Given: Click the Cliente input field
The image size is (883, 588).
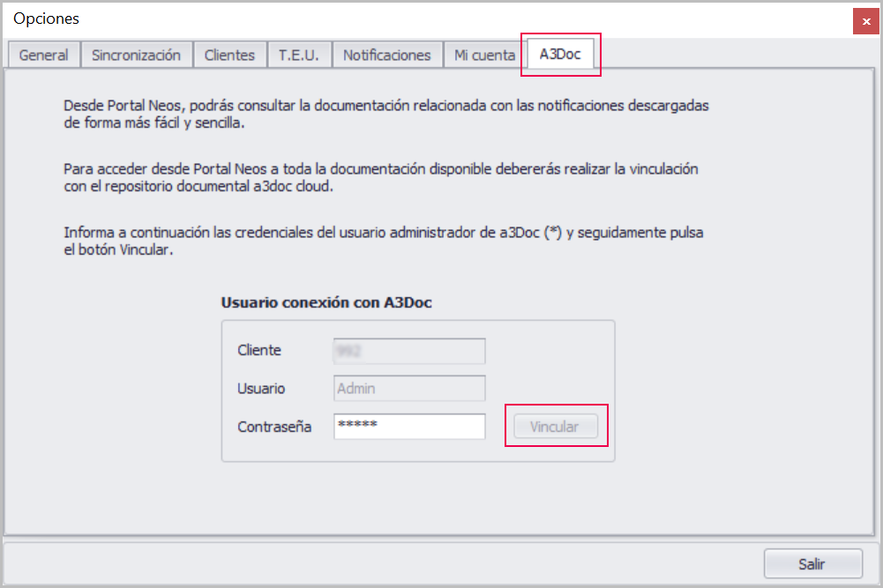Looking at the screenshot, I should click(409, 351).
